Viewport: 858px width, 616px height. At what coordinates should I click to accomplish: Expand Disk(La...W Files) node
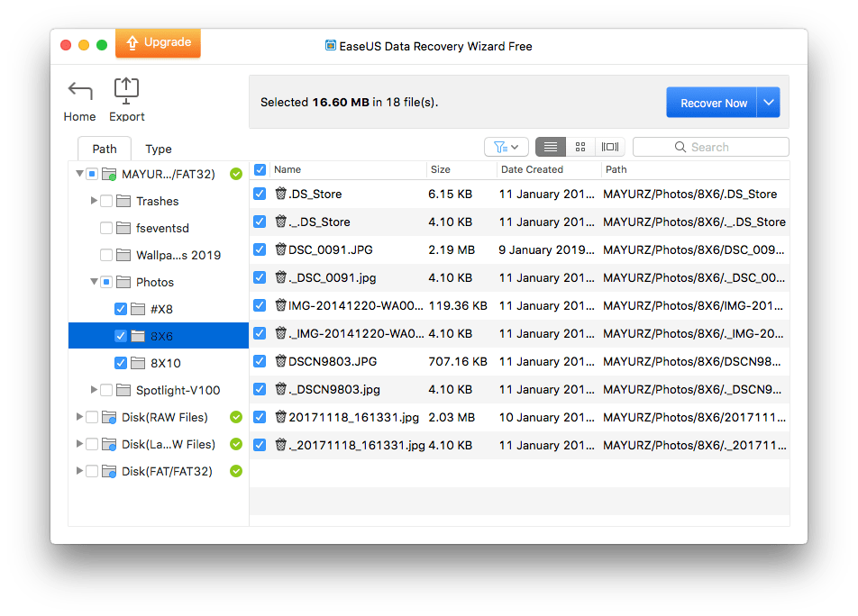click(x=79, y=444)
